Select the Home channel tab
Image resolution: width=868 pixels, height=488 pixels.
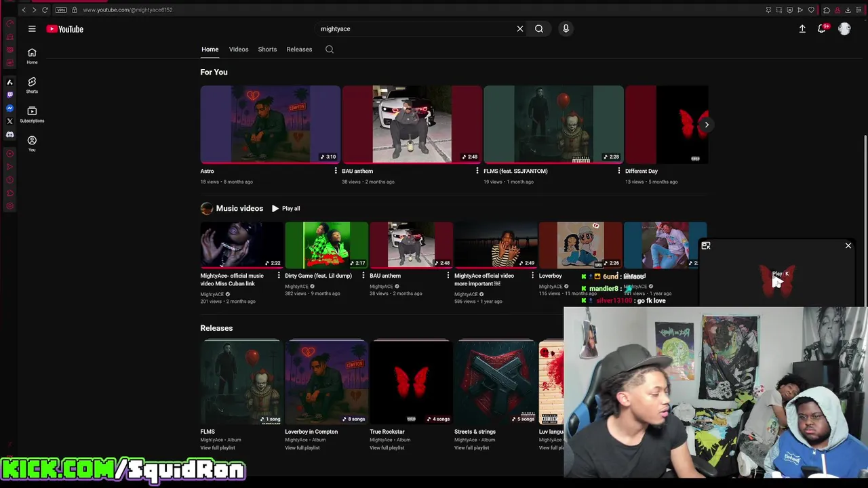pos(210,49)
